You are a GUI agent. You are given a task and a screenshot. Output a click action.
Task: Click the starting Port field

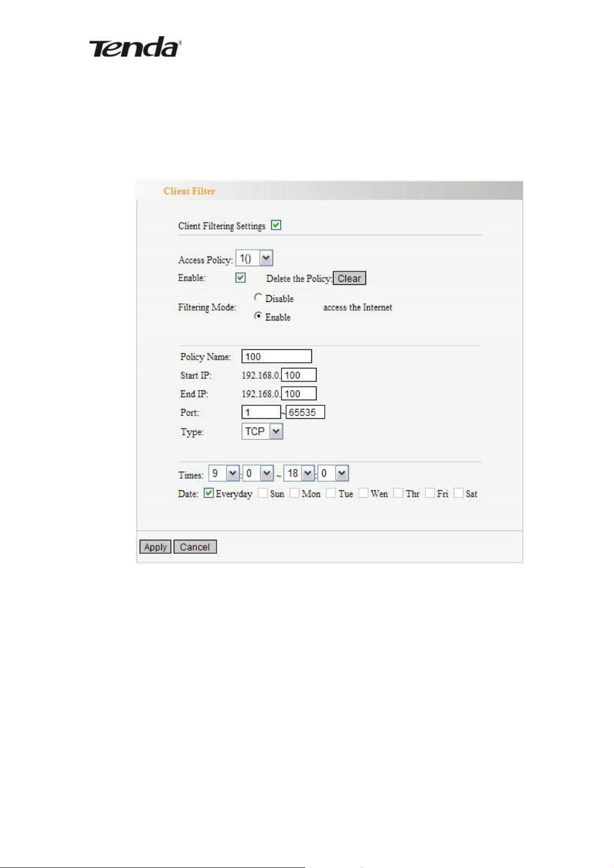(261, 412)
